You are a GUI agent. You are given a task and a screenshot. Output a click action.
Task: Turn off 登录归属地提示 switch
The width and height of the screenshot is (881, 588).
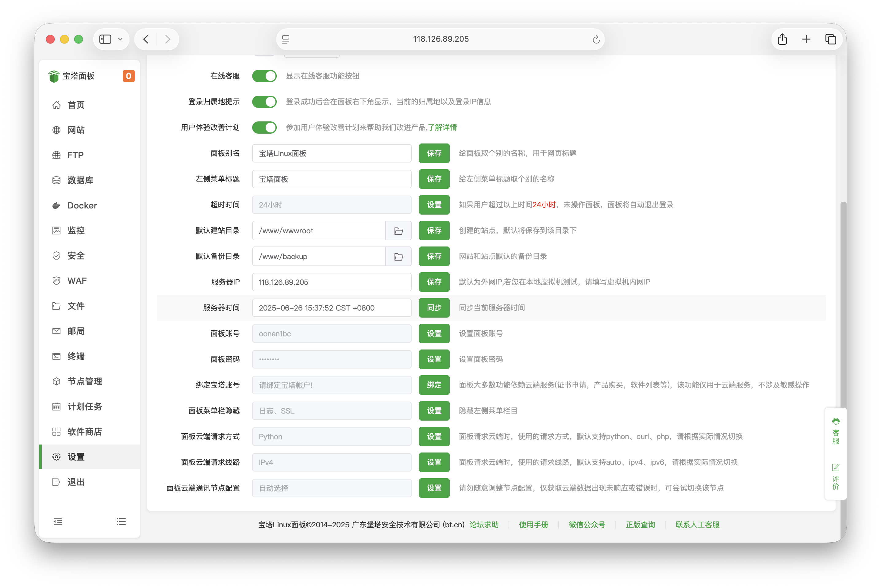click(264, 101)
